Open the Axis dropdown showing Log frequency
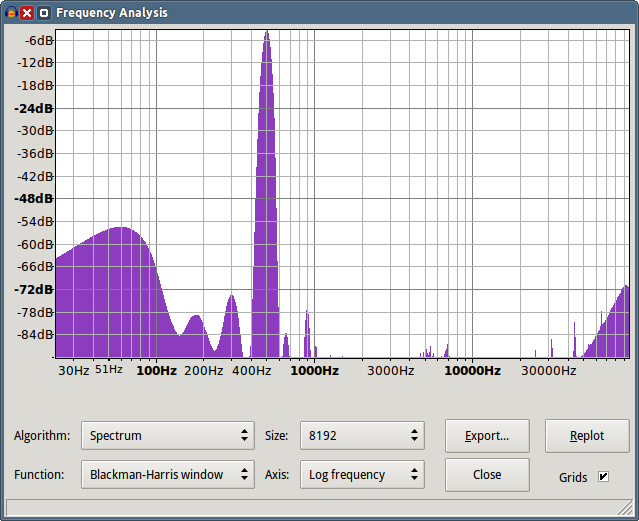 pos(362,475)
